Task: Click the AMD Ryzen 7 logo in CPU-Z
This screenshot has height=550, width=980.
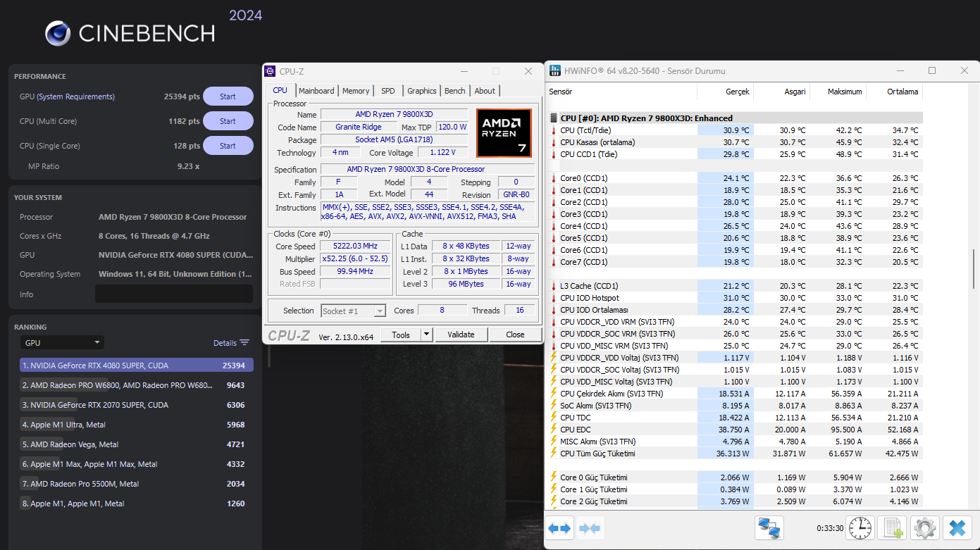Action: (503, 132)
